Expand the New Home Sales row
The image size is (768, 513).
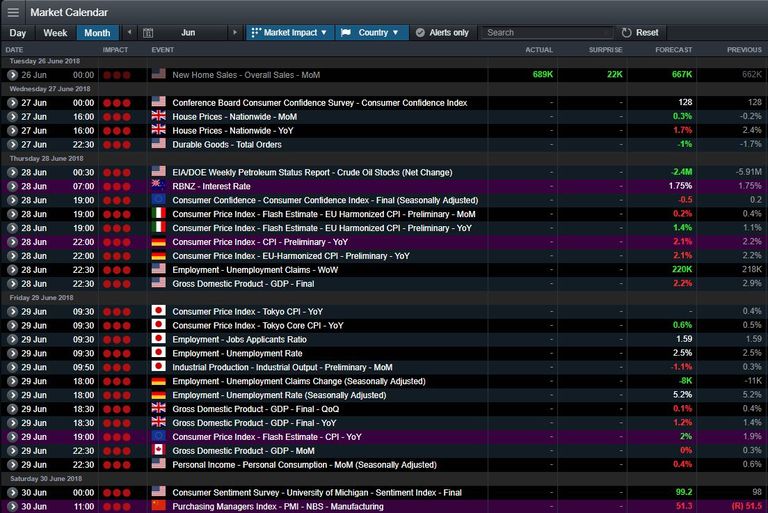(13, 75)
